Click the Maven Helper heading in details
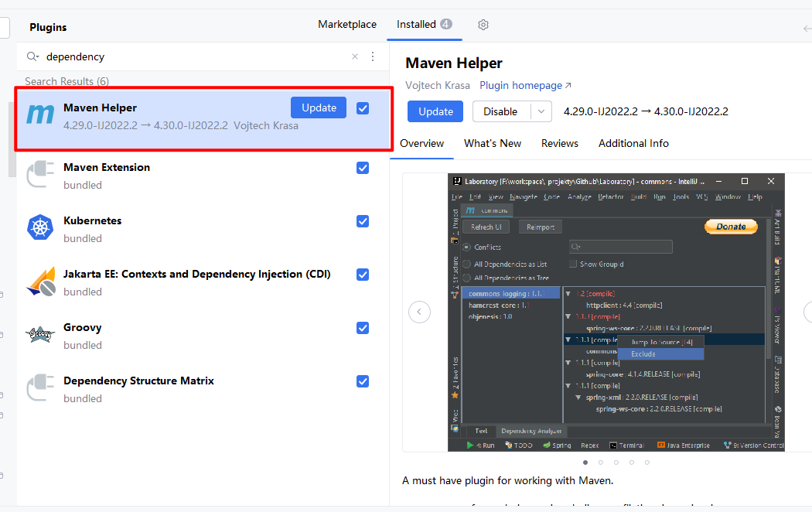Image resolution: width=812 pixels, height=512 pixels. click(x=454, y=63)
